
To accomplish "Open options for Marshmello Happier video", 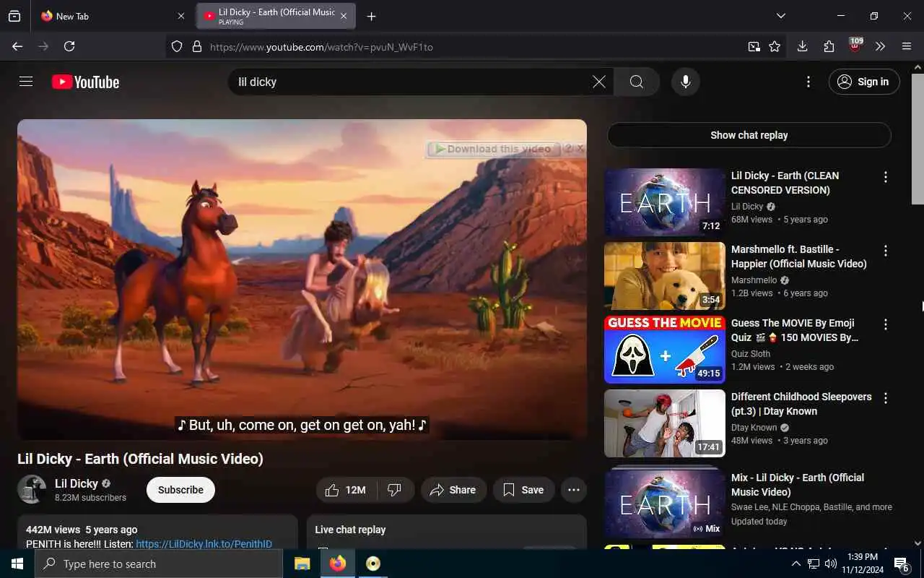I will coord(886,251).
